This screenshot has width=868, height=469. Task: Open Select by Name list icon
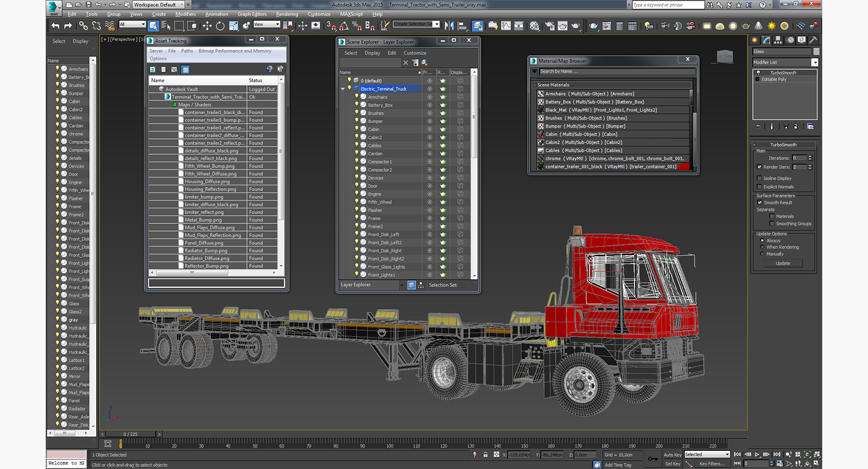tap(166, 26)
